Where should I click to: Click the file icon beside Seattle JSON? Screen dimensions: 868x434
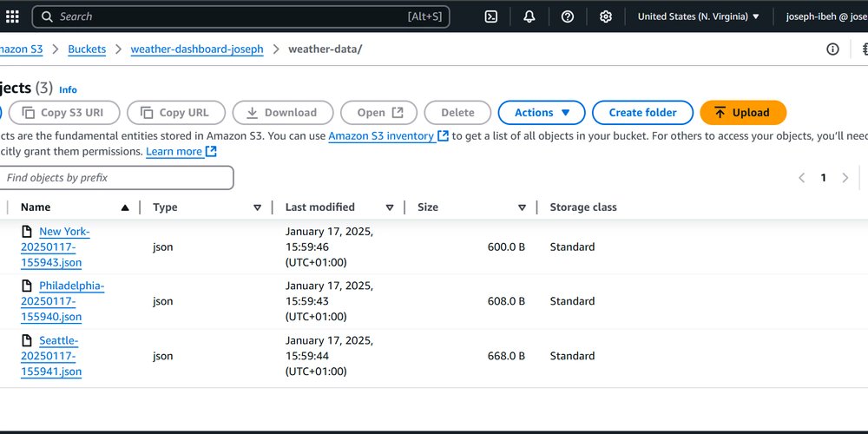point(27,340)
